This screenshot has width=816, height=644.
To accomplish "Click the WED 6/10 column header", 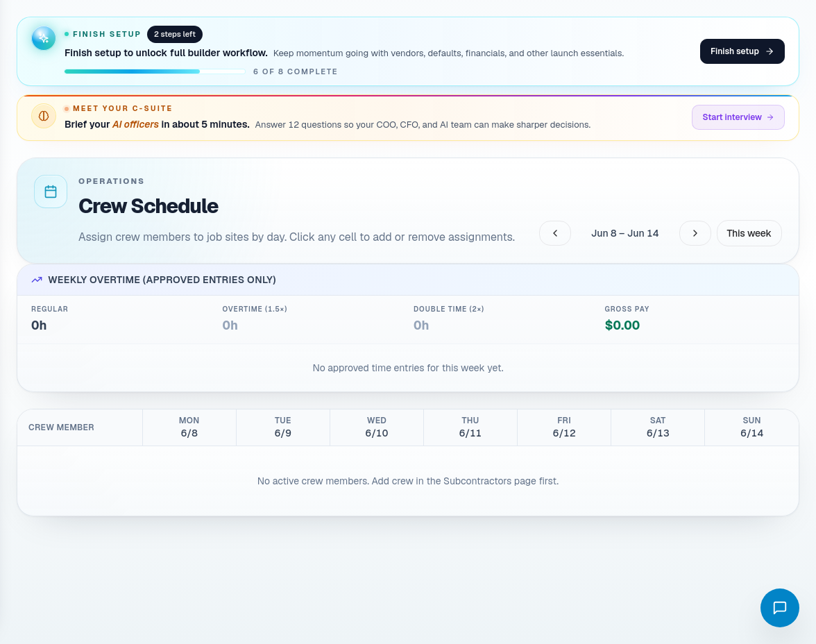I will point(376,427).
